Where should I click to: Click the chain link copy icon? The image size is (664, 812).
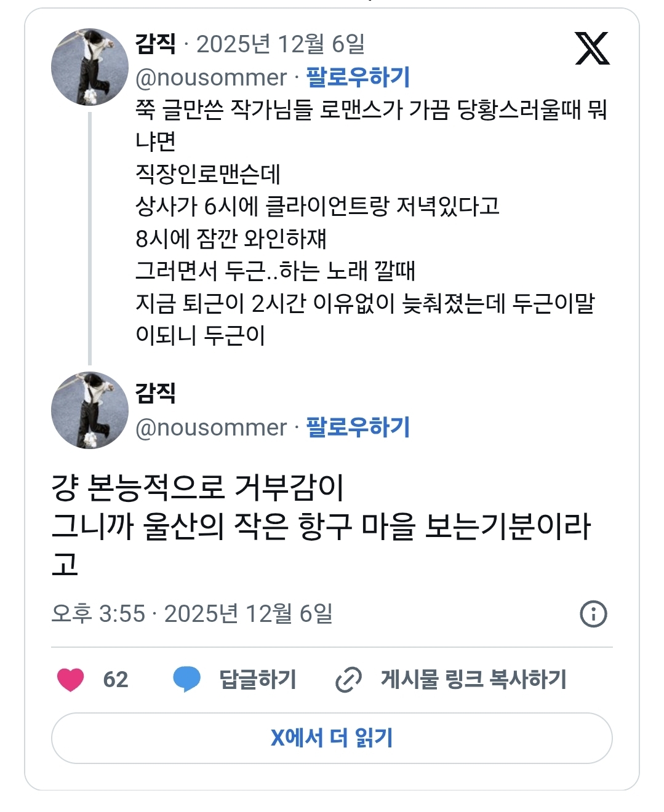[x=348, y=679]
